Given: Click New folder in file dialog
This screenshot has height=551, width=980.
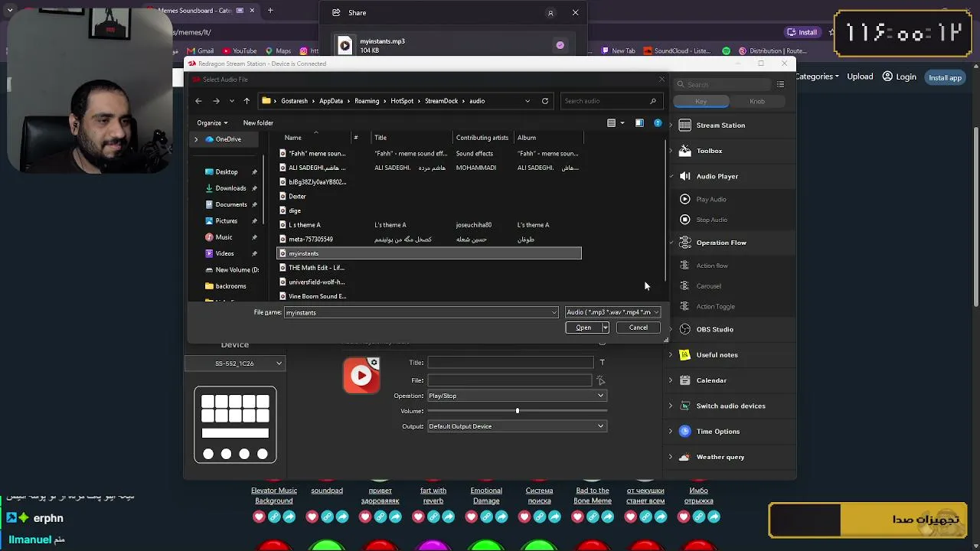Looking at the screenshot, I should (x=258, y=123).
